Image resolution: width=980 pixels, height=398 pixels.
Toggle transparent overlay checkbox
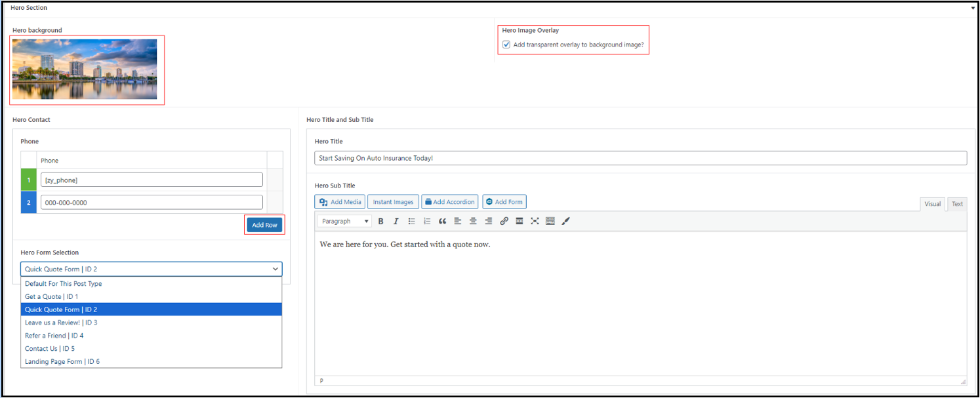click(x=506, y=45)
